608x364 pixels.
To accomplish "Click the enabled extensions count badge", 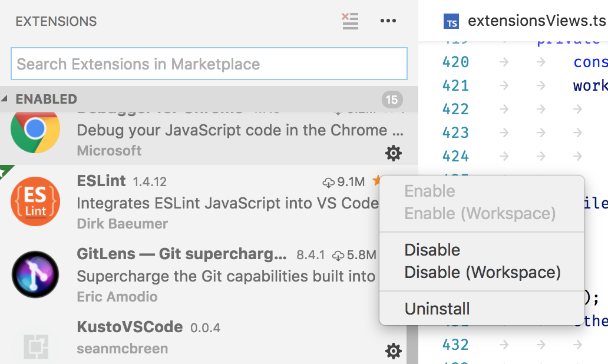I will tap(392, 100).
